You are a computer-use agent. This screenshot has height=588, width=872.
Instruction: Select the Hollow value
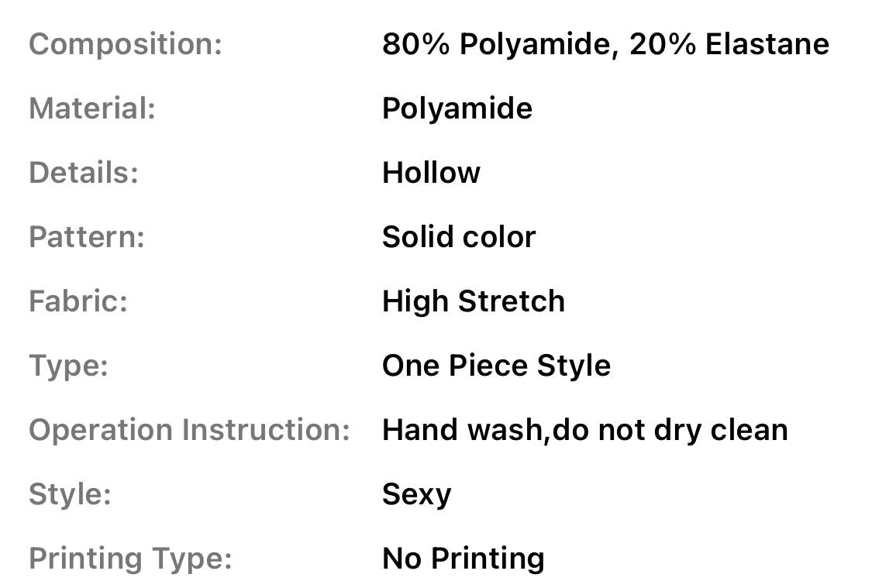tap(431, 173)
